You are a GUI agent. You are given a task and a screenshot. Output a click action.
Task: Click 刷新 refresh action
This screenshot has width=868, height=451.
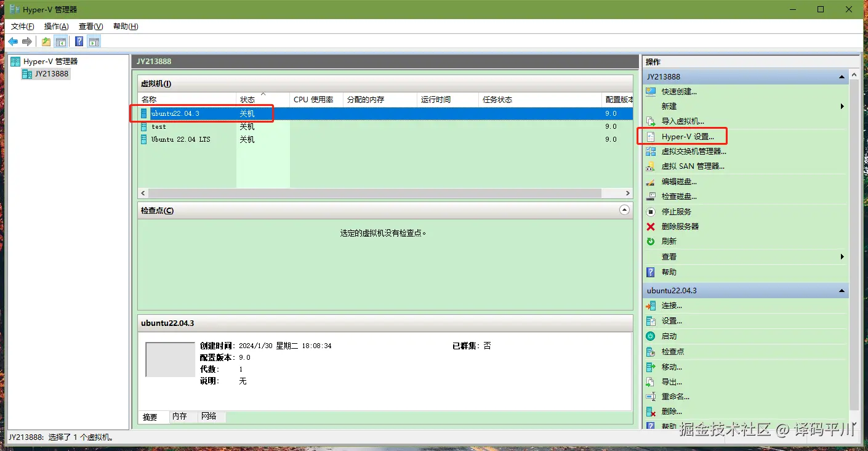pyautogui.click(x=669, y=241)
